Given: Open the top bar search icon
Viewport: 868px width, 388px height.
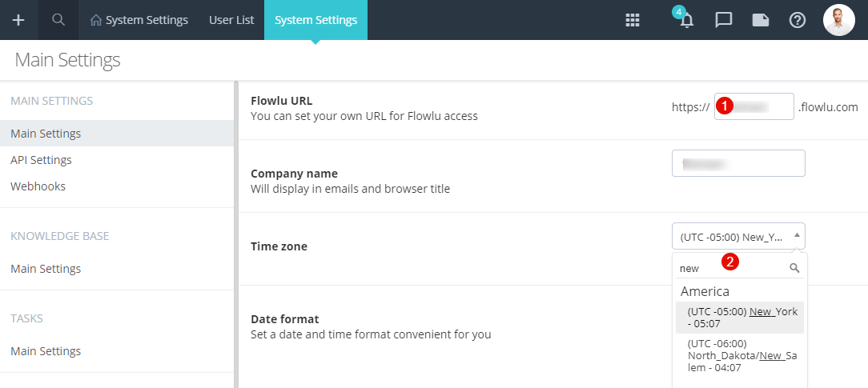Looking at the screenshot, I should [58, 20].
